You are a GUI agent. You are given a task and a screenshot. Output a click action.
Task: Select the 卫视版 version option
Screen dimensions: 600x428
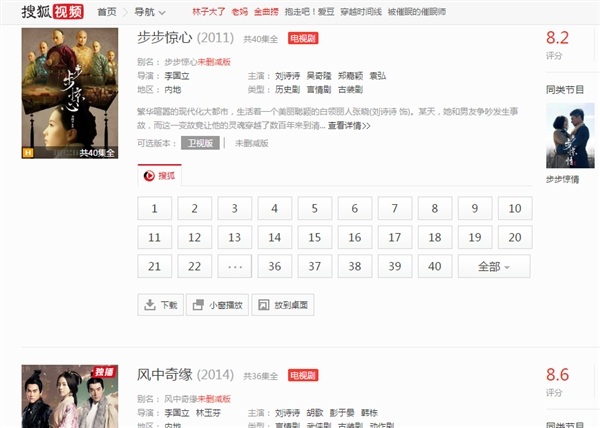click(200, 143)
